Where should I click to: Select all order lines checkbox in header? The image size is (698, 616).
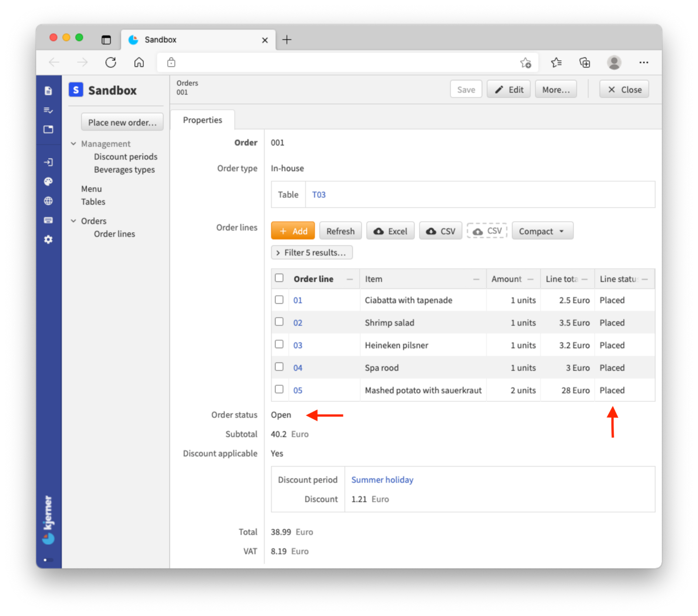(279, 278)
